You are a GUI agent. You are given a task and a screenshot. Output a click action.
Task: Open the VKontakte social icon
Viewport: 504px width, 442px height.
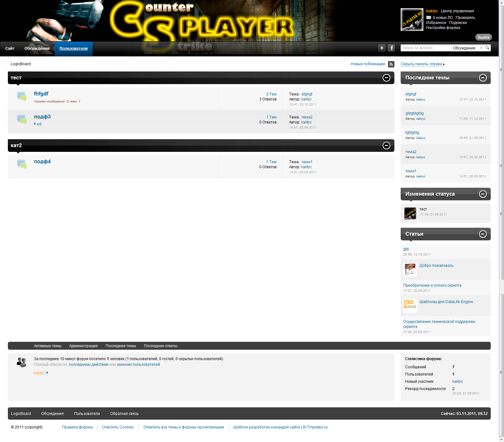coord(382,48)
